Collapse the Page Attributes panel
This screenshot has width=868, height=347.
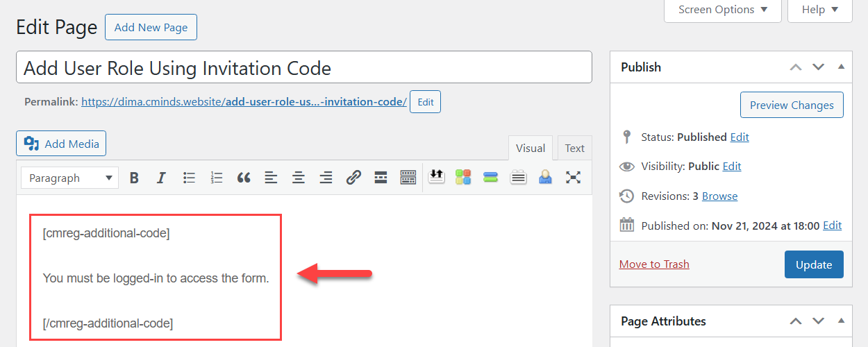(x=841, y=321)
